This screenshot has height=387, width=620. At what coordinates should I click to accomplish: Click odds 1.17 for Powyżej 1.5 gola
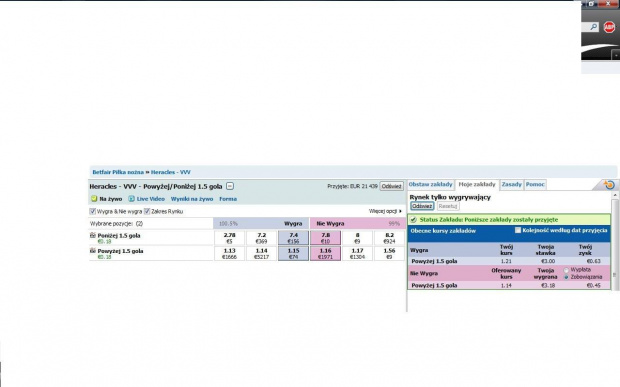357,253
